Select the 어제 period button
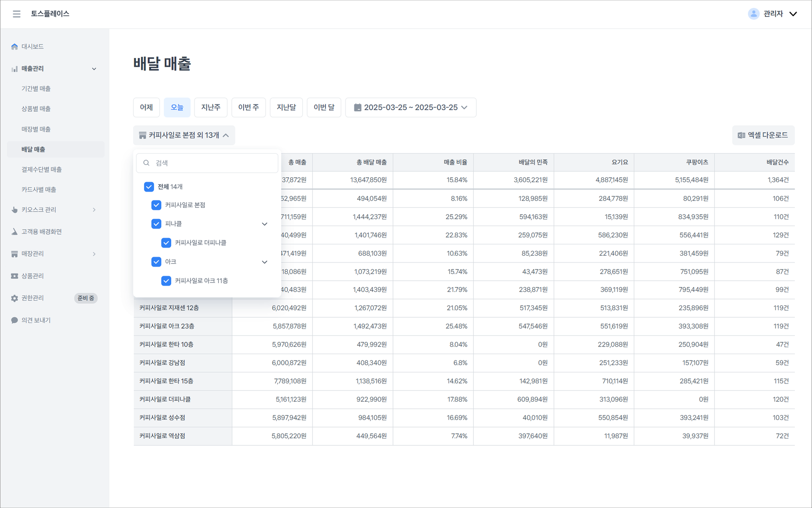The height and width of the screenshot is (508, 812). tap(146, 107)
